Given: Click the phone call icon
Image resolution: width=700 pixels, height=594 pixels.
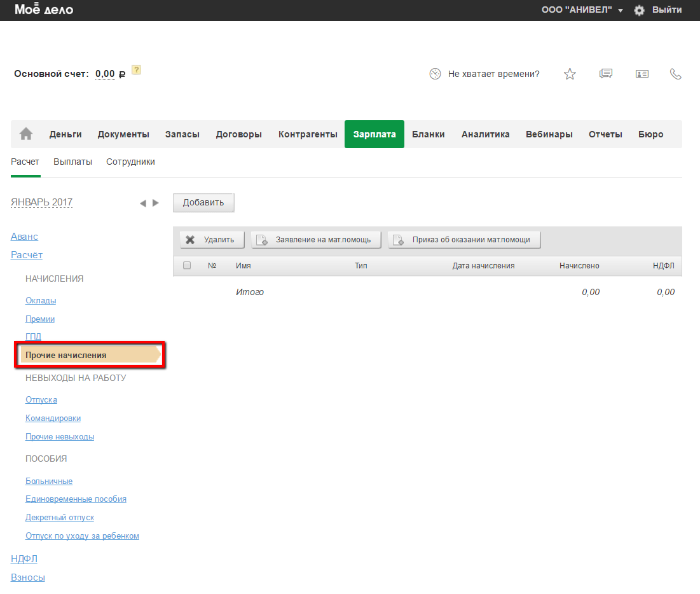Looking at the screenshot, I should click(x=675, y=74).
